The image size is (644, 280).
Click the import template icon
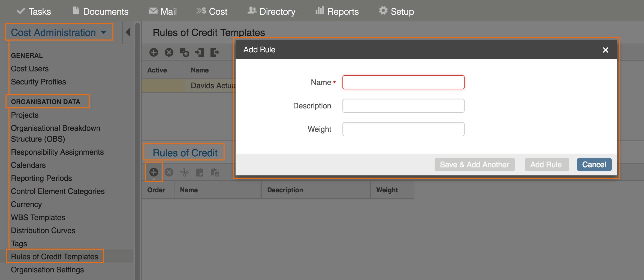200,52
